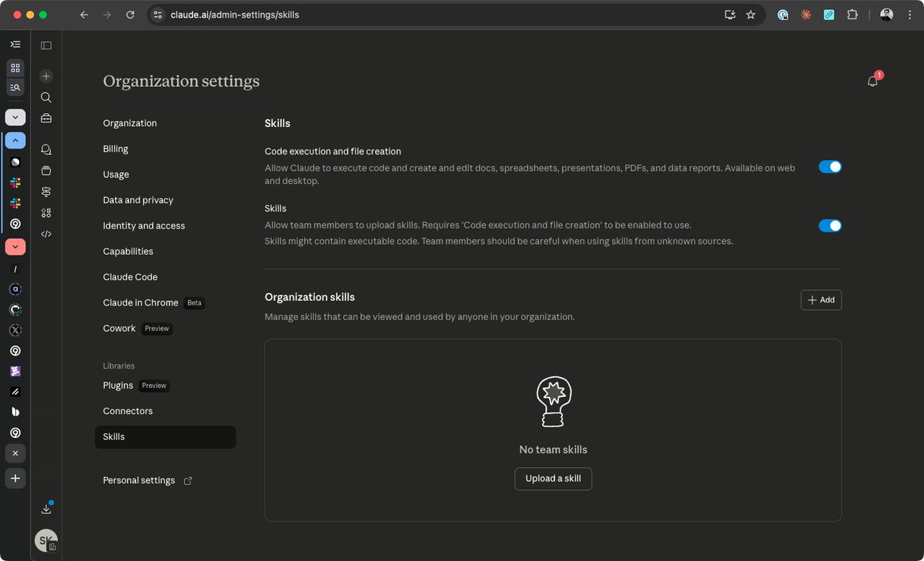Image resolution: width=924 pixels, height=561 pixels.
Task: Click the download icon with blue dot
Action: point(46,509)
